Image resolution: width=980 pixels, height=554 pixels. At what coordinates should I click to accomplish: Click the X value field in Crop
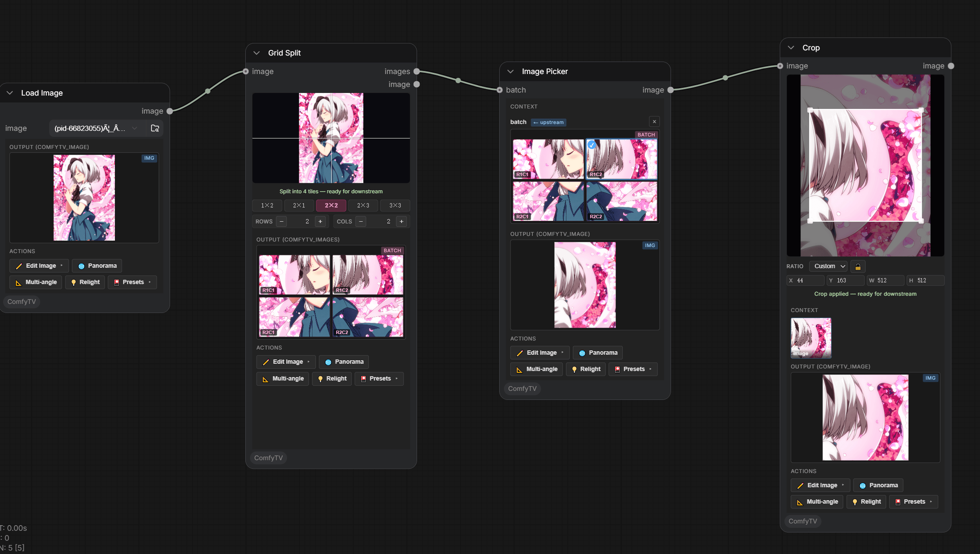[805, 281]
